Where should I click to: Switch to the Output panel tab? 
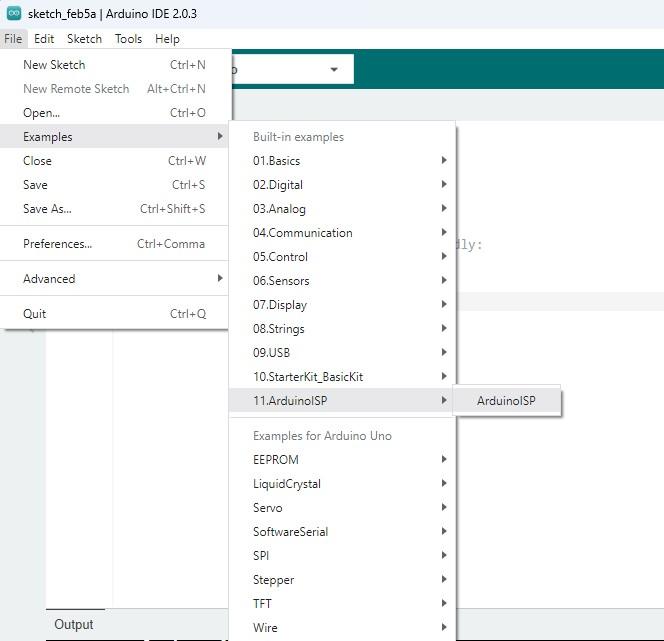(x=74, y=624)
